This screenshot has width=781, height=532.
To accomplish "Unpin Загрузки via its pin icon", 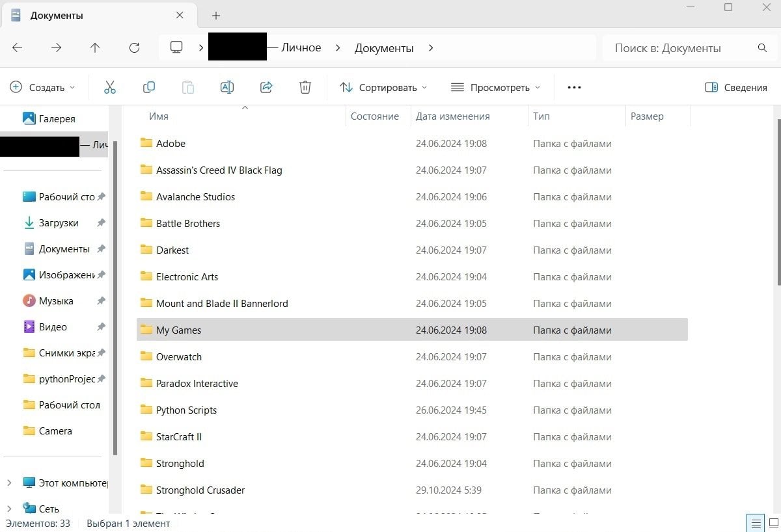I will (x=101, y=223).
